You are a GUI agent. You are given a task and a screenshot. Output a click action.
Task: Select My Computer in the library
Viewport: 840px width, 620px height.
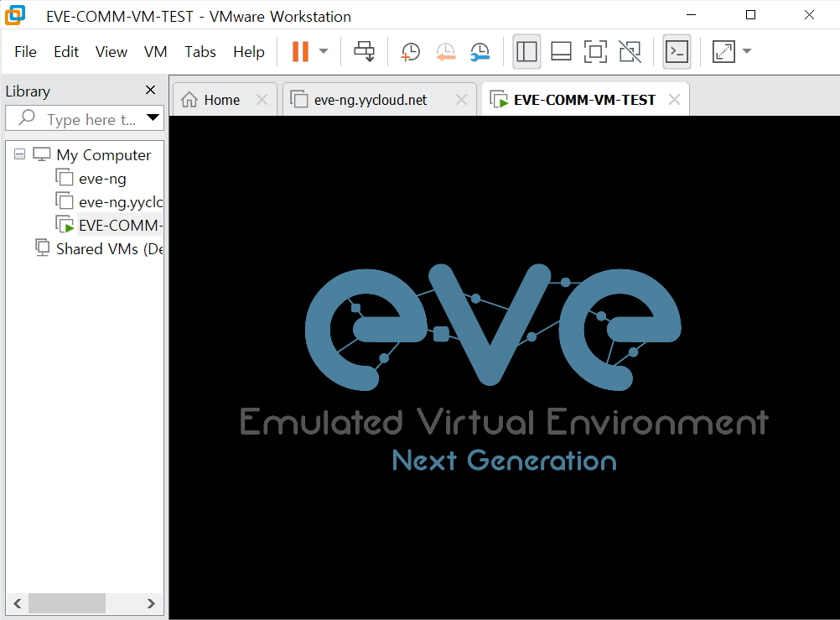coord(103,155)
